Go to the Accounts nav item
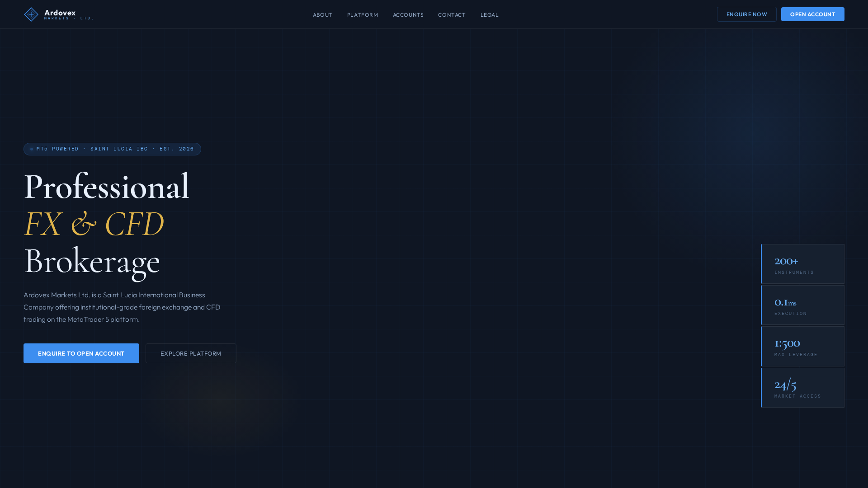Screen dimensions: 868x488 tap(408, 15)
